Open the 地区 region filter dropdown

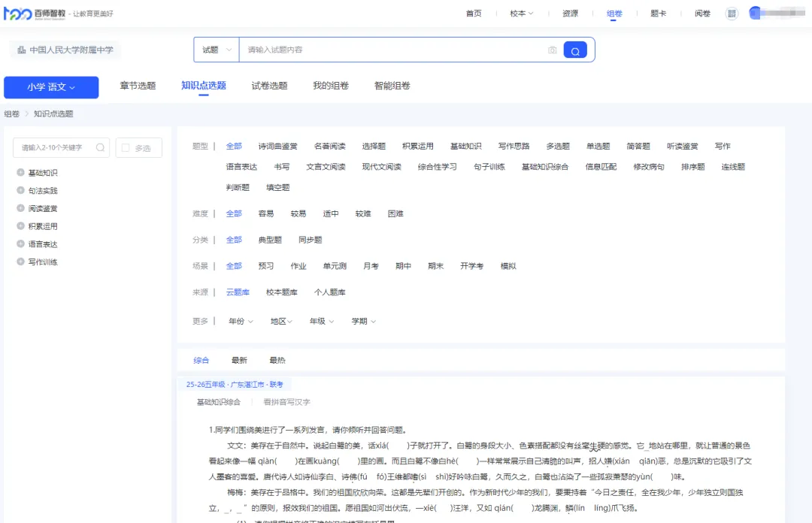(x=280, y=321)
